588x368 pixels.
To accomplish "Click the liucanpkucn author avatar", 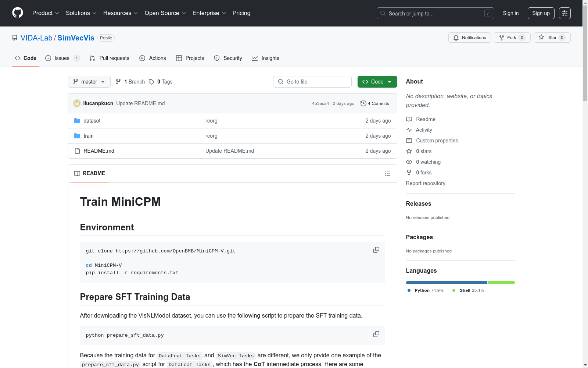I will point(77,103).
